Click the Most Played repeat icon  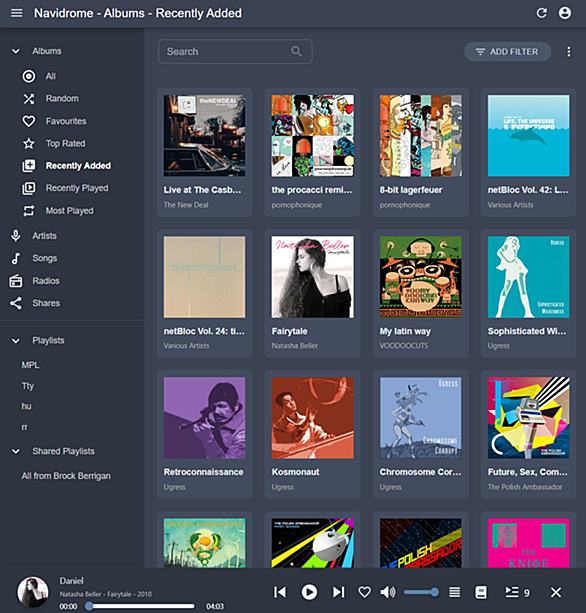(29, 211)
